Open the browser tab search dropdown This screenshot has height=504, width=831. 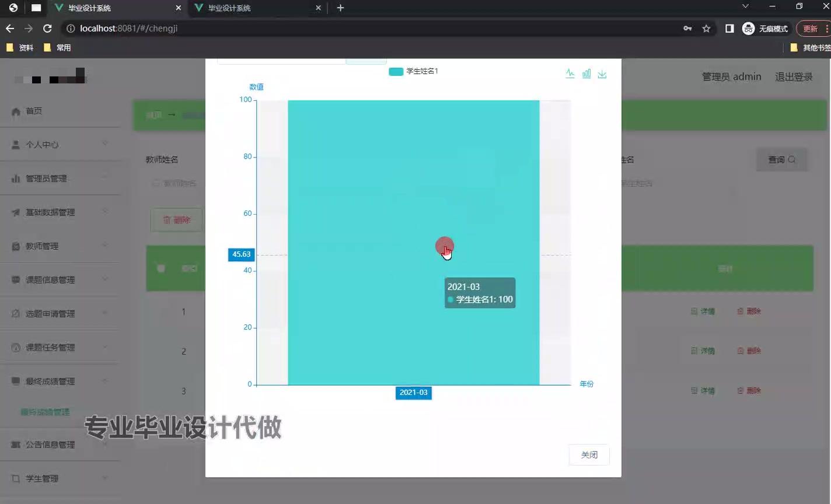point(745,6)
